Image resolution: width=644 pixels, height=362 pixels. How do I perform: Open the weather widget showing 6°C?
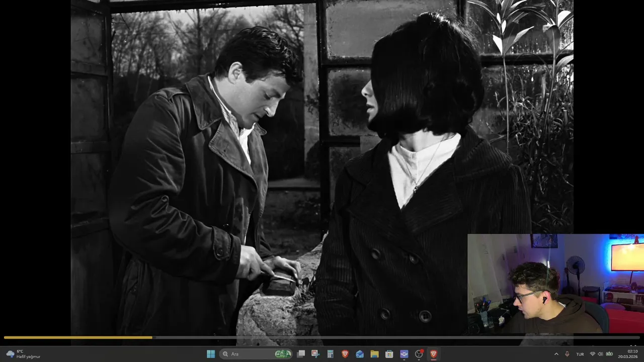[x=23, y=354]
